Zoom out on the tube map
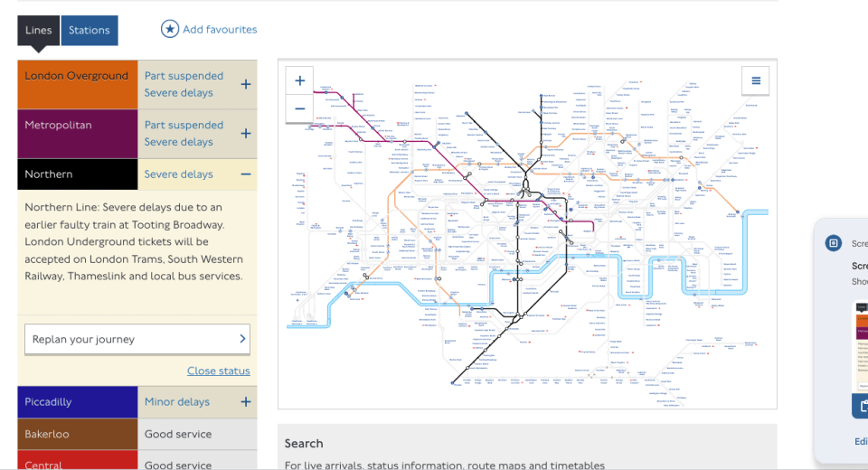Screen dimensions: 868x470 (300, 110)
